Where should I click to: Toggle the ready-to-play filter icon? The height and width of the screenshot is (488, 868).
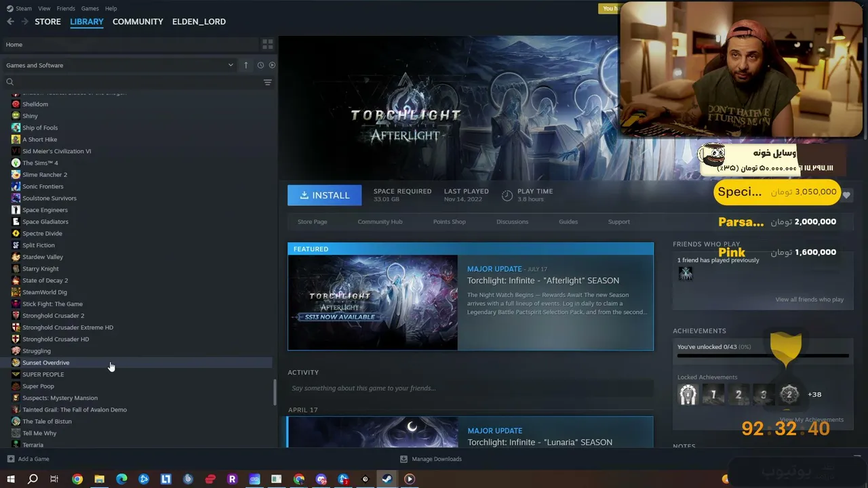pyautogui.click(x=272, y=65)
